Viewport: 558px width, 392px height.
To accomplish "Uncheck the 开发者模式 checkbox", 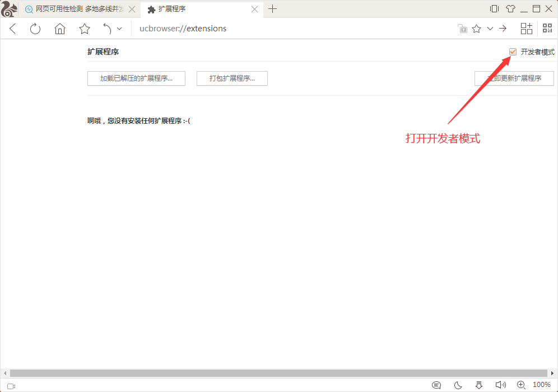I will [x=513, y=52].
